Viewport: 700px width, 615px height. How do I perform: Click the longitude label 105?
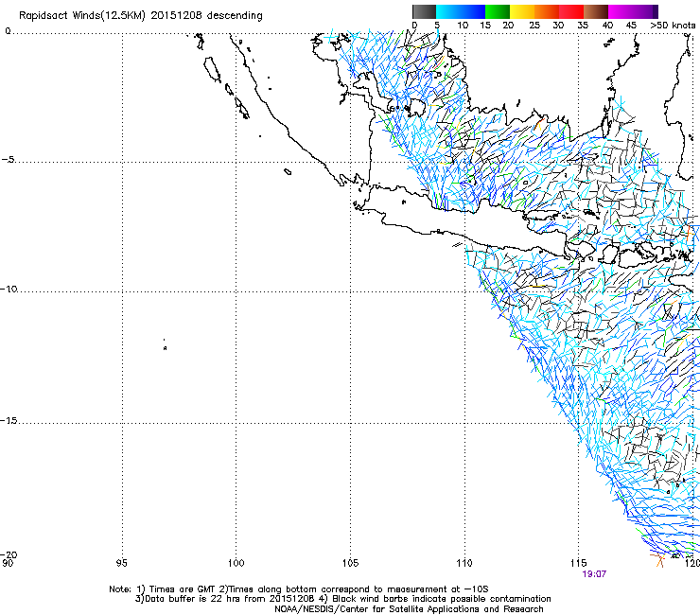(350, 563)
